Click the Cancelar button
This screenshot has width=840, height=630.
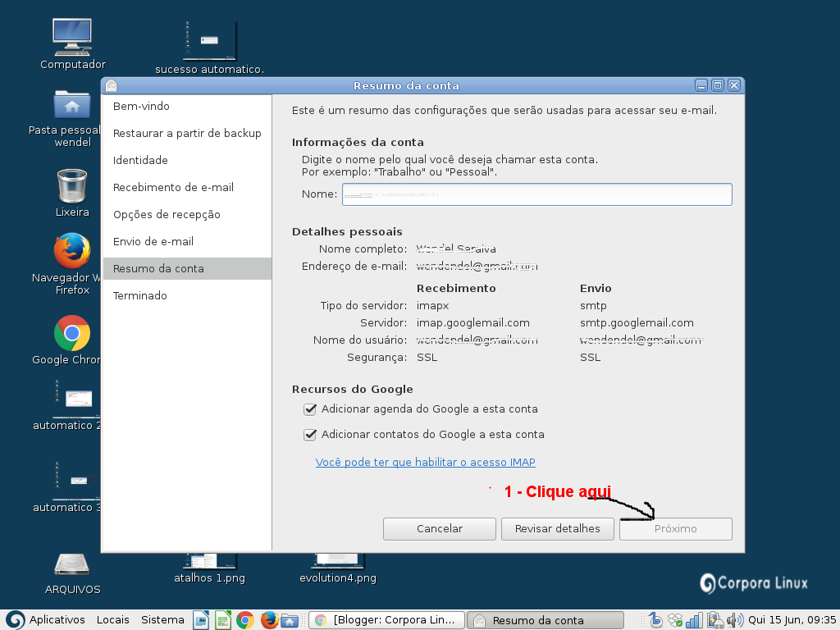tap(439, 528)
